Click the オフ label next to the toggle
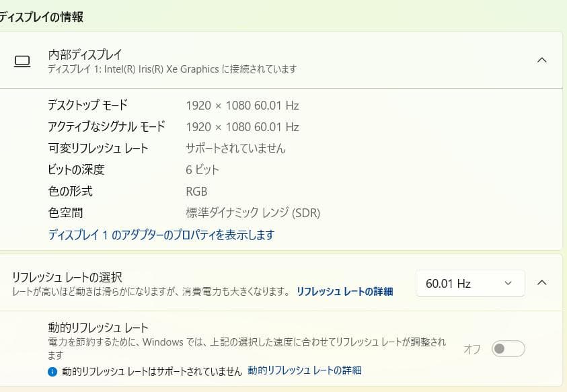 pyautogui.click(x=473, y=348)
